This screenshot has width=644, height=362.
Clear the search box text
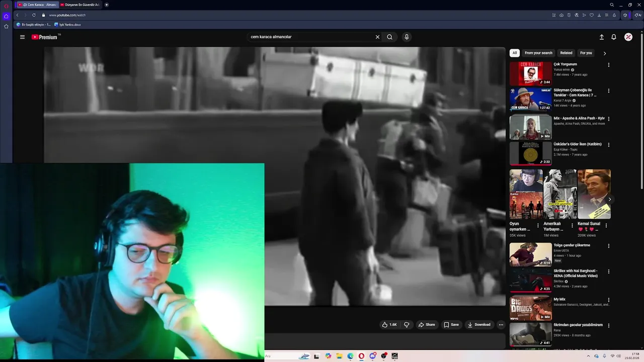click(x=377, y=37)
